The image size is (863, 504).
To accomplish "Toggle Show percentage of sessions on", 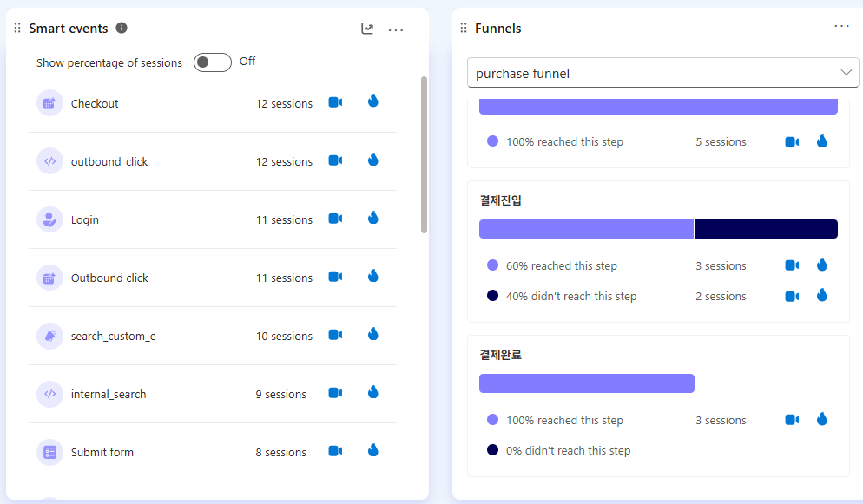I will coord(212,62).
